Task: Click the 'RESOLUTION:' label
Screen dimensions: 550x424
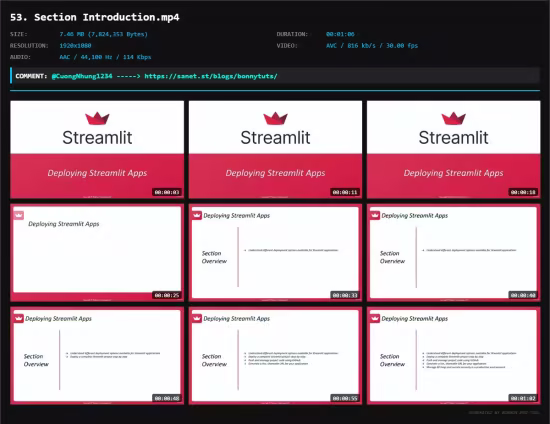Action: coord(29,46)
